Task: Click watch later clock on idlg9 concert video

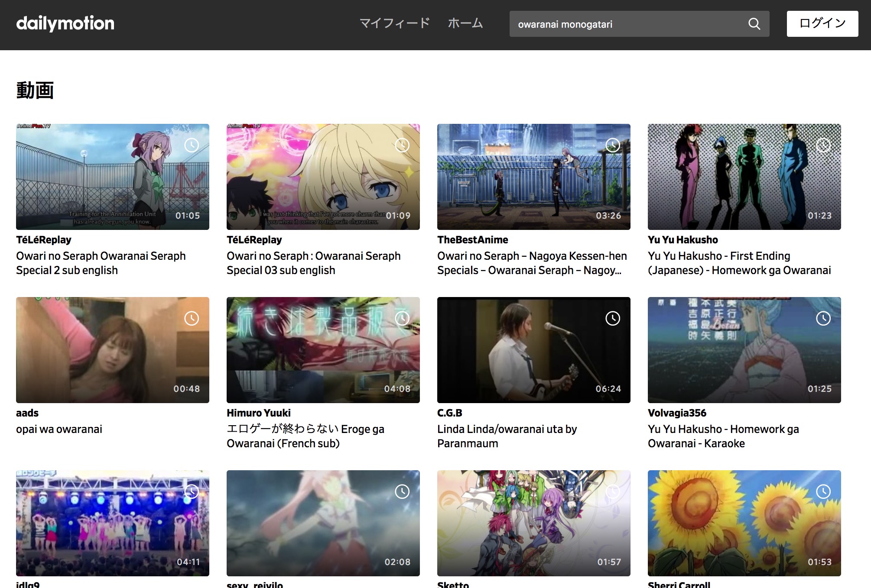Action: point(192,491)
